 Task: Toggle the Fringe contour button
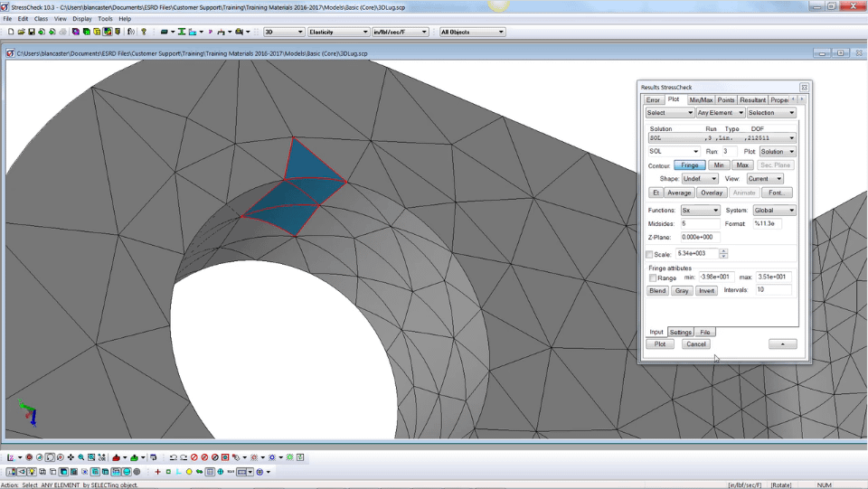point(689,165)
